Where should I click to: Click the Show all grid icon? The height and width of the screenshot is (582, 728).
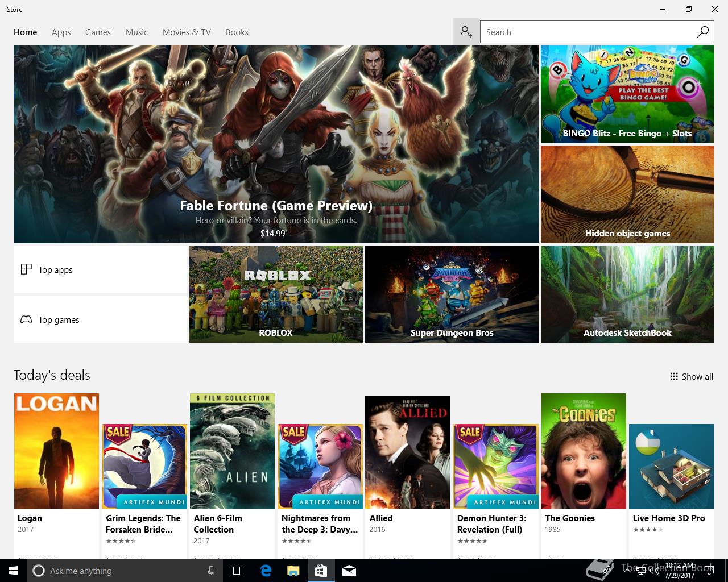point(674,376)
